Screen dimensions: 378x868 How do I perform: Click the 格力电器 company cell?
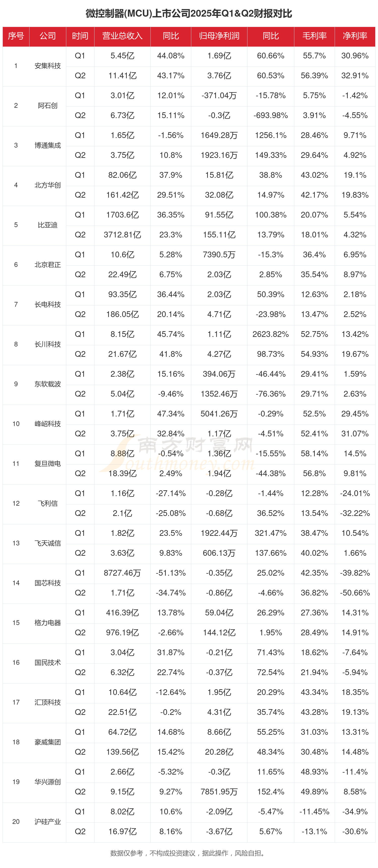tap(48, 623)
